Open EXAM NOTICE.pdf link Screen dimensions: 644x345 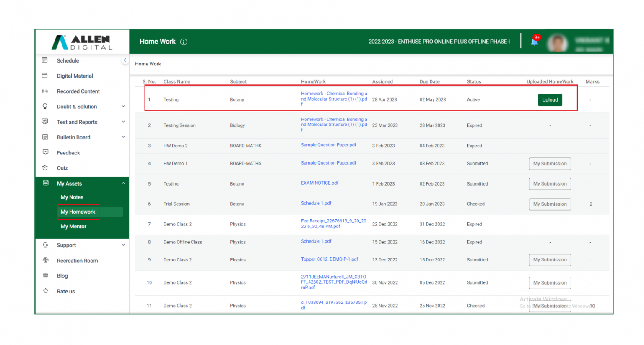point(319,183)
